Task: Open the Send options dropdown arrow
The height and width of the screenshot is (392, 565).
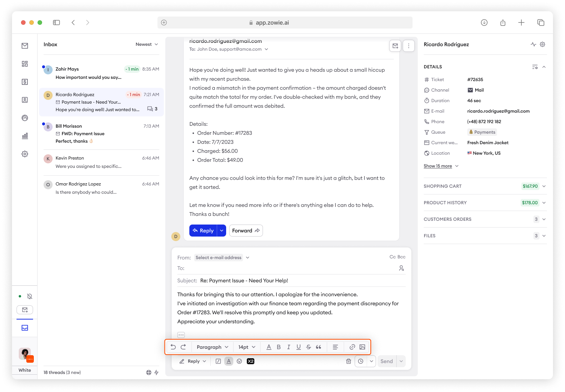Action: pos(401,361)
